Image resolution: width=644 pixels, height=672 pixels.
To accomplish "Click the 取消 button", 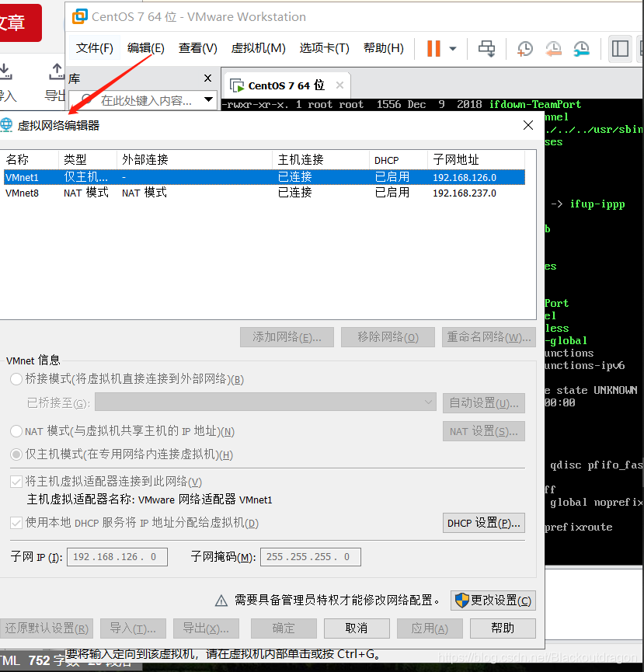I will tap(357, 628).
